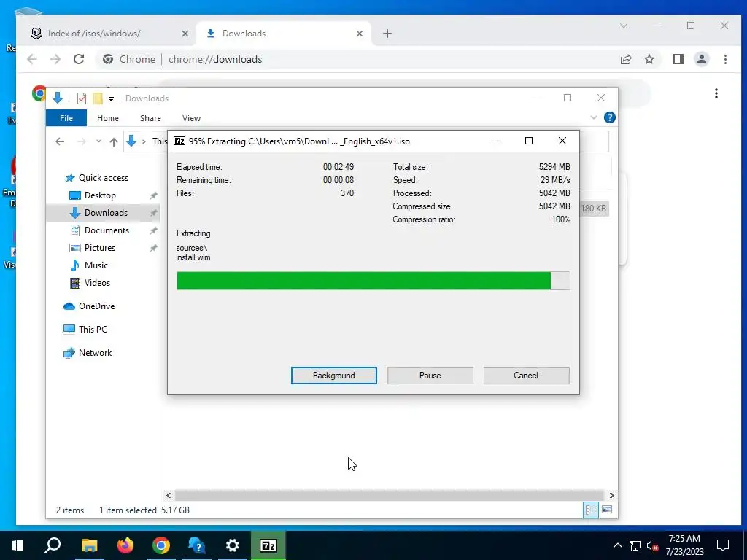
Task: Click the green extraction progress bar
Action: point(373,281)
